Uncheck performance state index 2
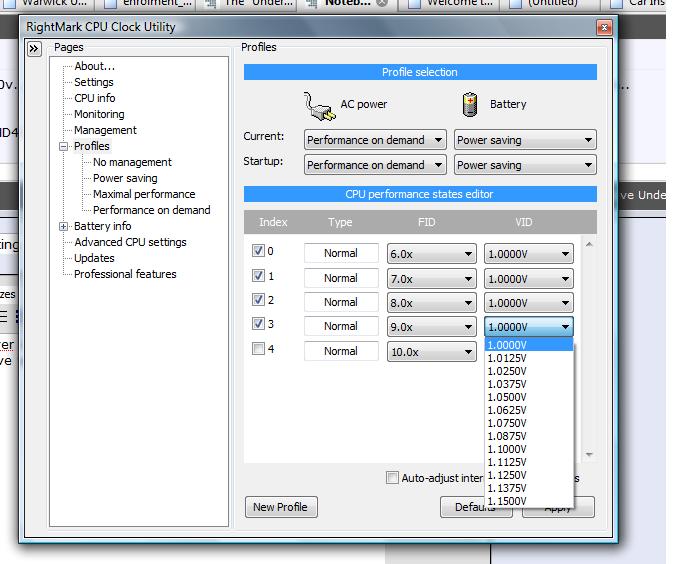 (258, 299)
